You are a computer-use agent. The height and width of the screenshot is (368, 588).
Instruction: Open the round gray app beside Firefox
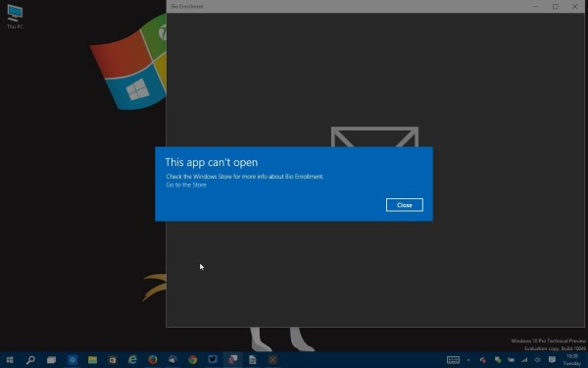[172, 360]
